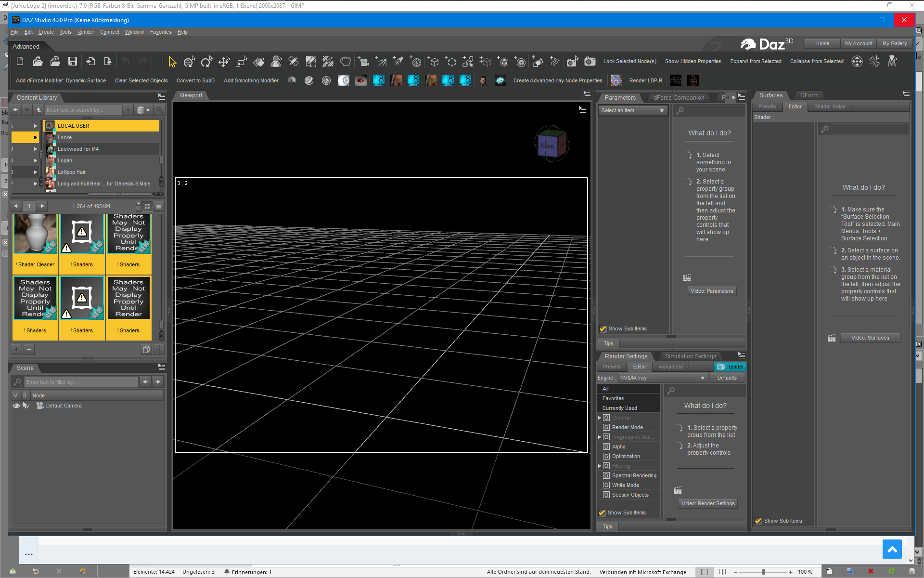Activate the Rotate tool in the toolbar
This screenshot has height=578, width=924.
pos(206,62)
